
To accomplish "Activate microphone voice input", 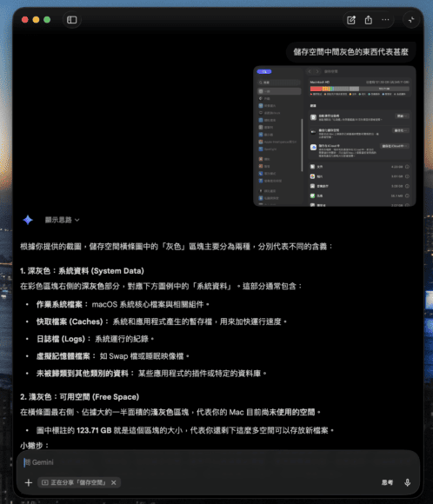I will click(407, 482).
